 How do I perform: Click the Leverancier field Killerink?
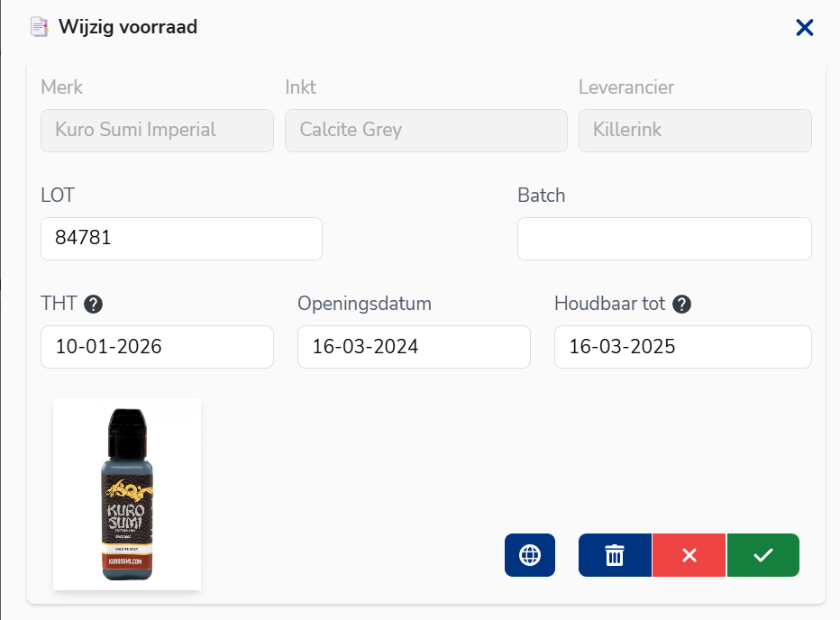point(694,130)
